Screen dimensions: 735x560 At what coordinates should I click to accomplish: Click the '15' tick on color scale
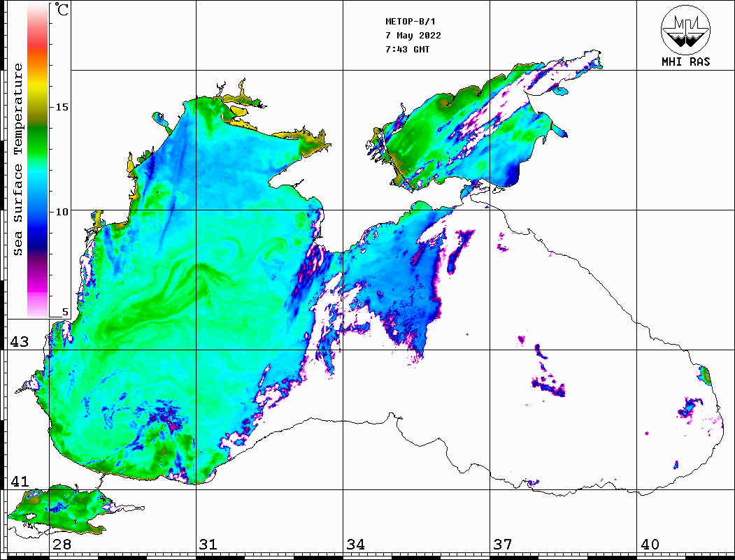[x=62, y=107]
